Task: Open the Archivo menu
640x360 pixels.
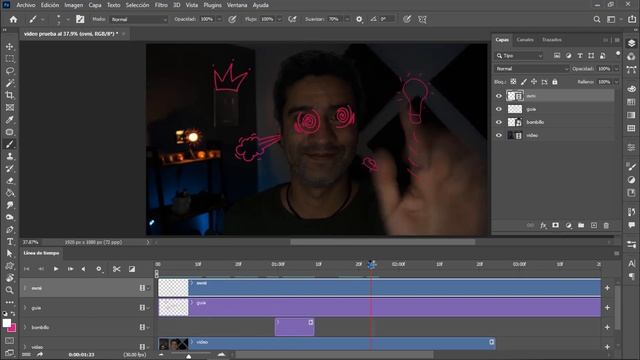Action: (x=25, y=5)
